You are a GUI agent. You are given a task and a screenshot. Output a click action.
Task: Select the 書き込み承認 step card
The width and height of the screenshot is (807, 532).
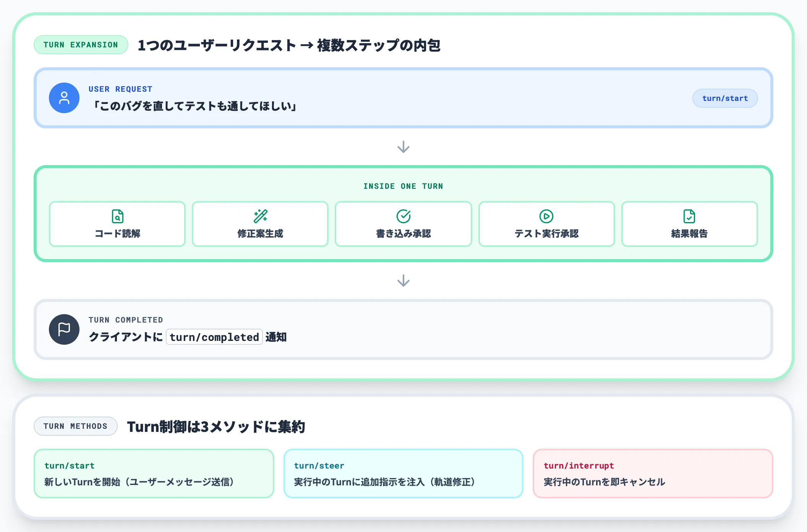tap(403, 224)
